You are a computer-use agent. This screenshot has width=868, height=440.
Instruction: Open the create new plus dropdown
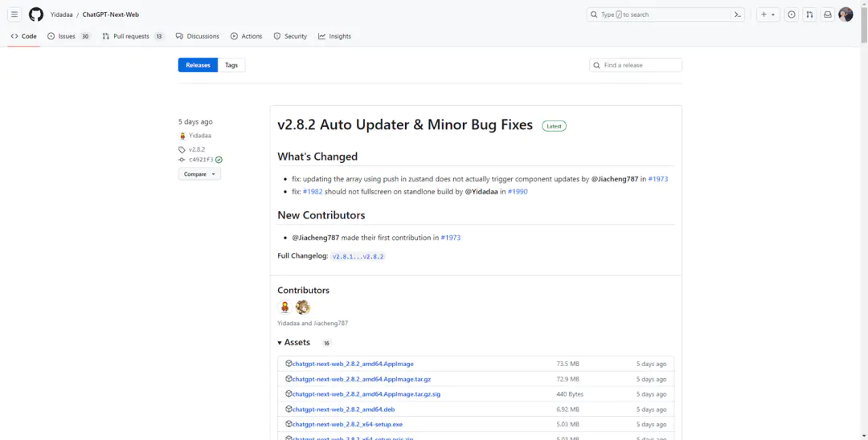click(x=768, y=14)
